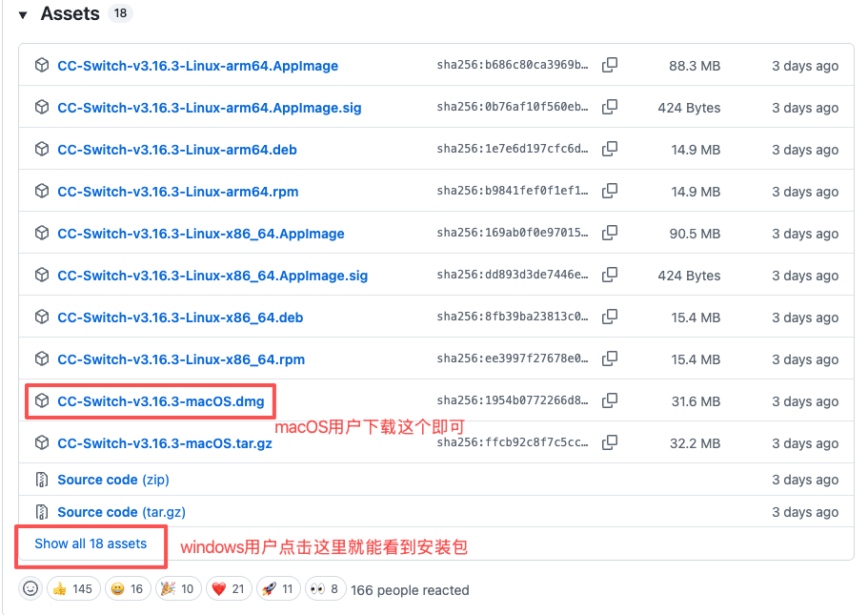Copy sha256 of Linux-arm64.deb asset
Image resolution: width=868 pixels, height=615 pixels.
(610, 149)
